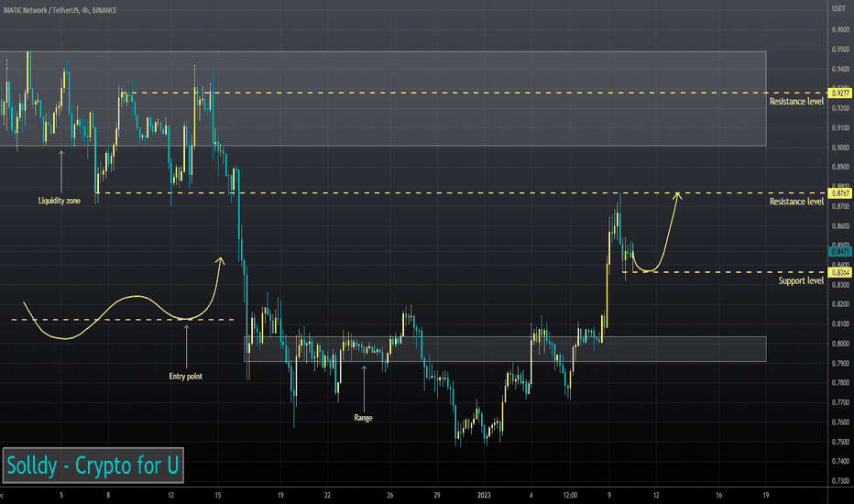Click the 0.7400 price axis value
The width and height of the screenshot is (854, 504).
point(840,461)
